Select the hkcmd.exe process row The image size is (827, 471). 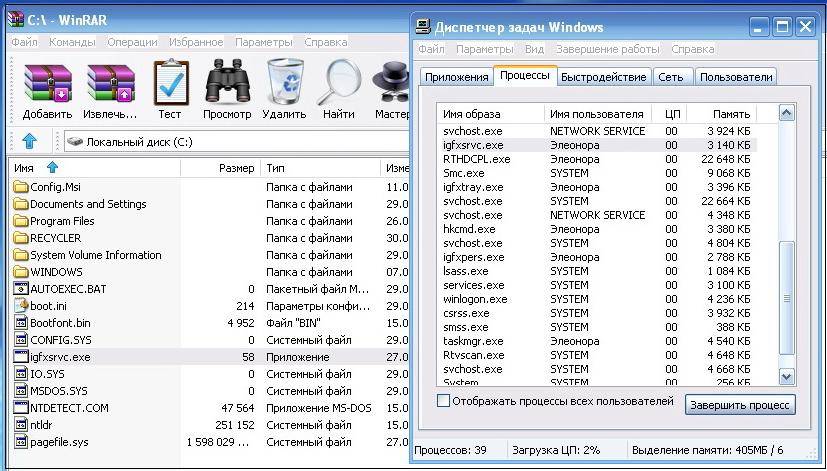pos(597,229)
